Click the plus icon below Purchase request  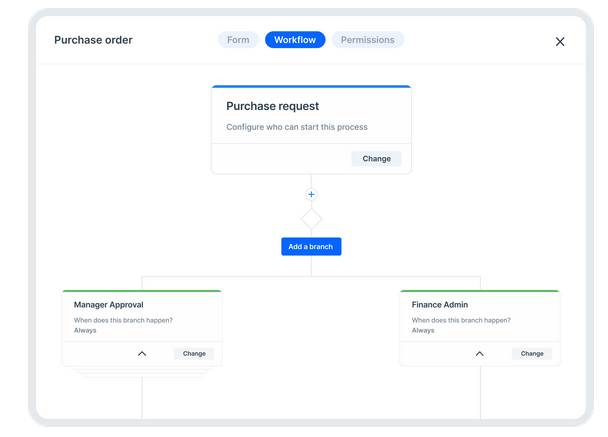click(x=311, y=194)
